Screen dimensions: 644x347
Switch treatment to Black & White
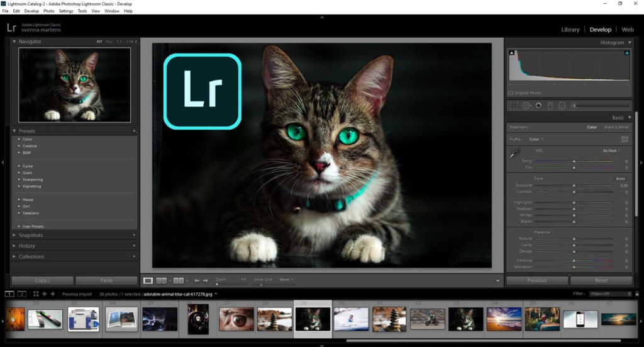[616, 127]
